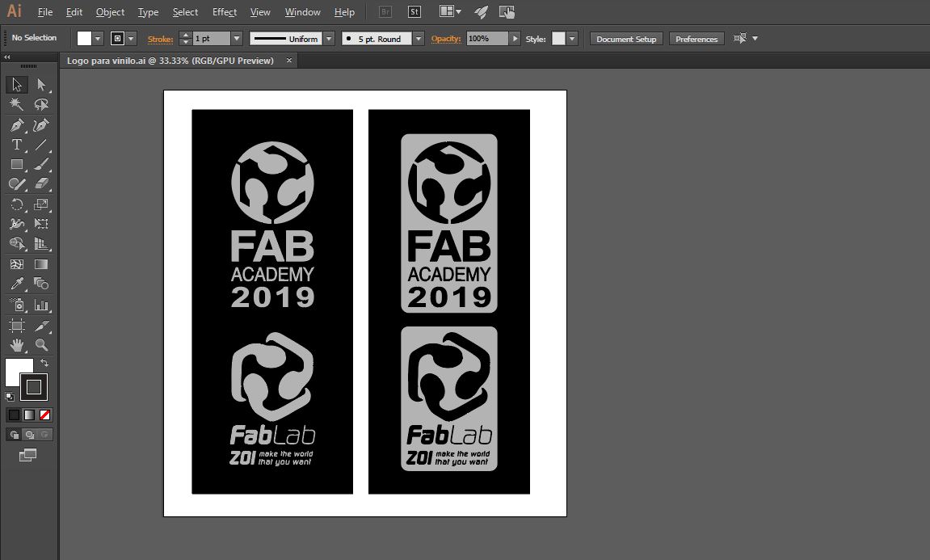The height and width of the screenshot is (560, 930).
Task: Open Adobe Stock via St icon
Action: [x=415, y=12]
